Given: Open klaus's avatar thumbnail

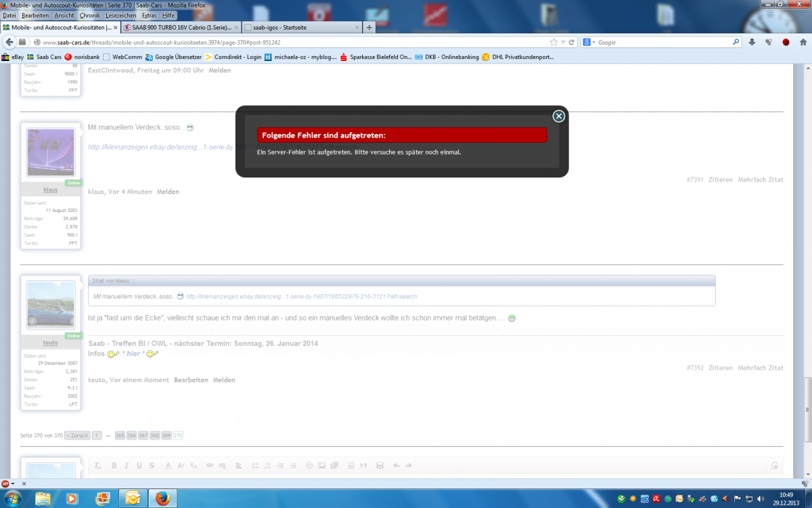Looking at the screenshot, I should click(50, 153).
